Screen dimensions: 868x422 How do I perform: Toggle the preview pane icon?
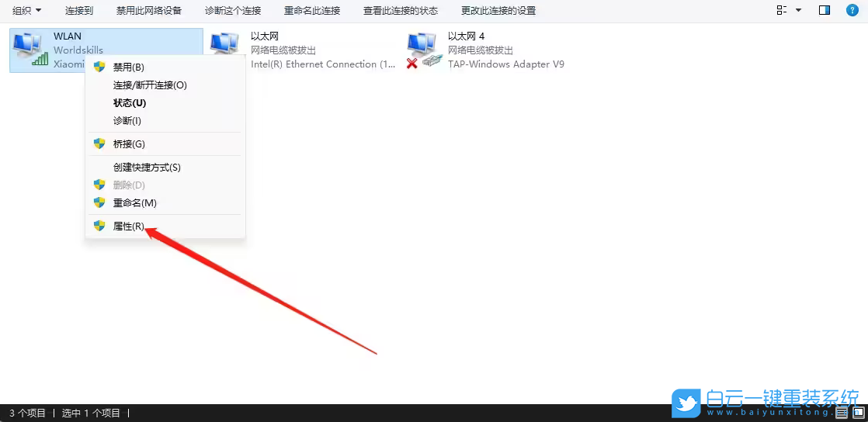[825, 10]
